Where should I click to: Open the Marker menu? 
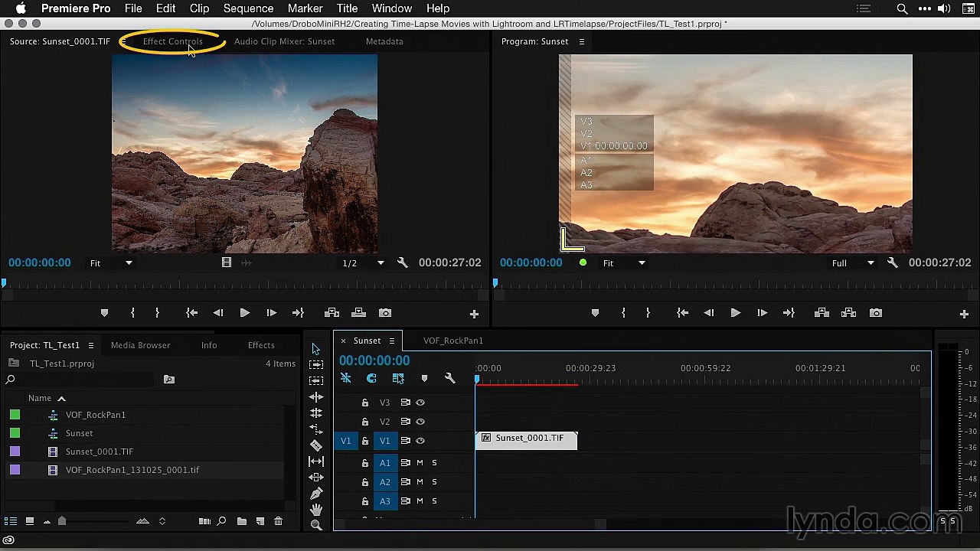tap(305, 8)
